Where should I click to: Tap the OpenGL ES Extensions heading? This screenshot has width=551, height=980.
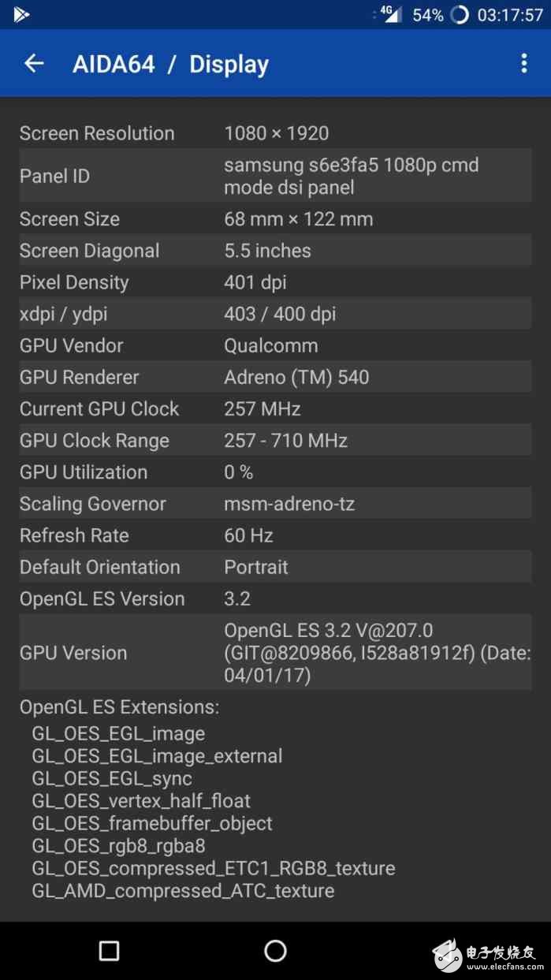[x=120, y=706]
